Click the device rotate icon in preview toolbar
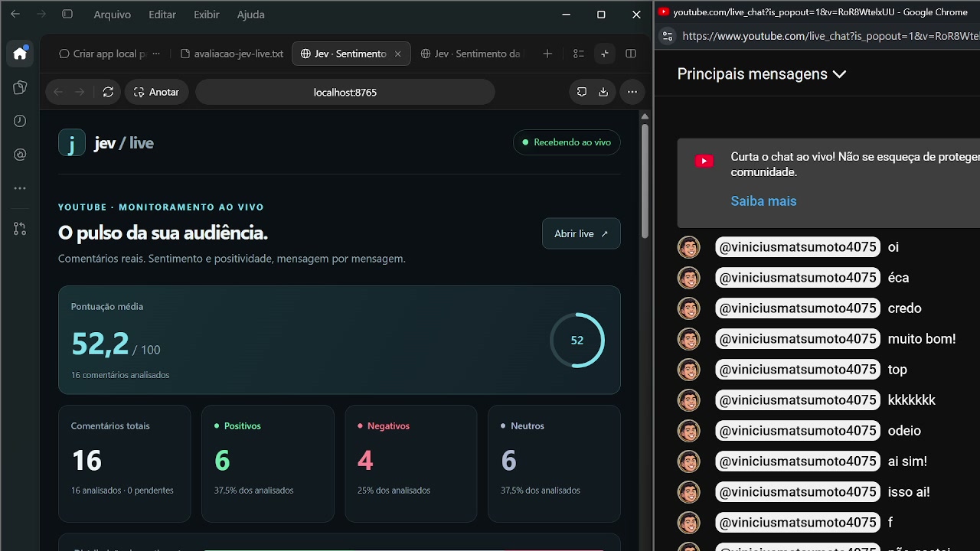The image size is (980, 551). pyautogui.click(x=582, y=92)
